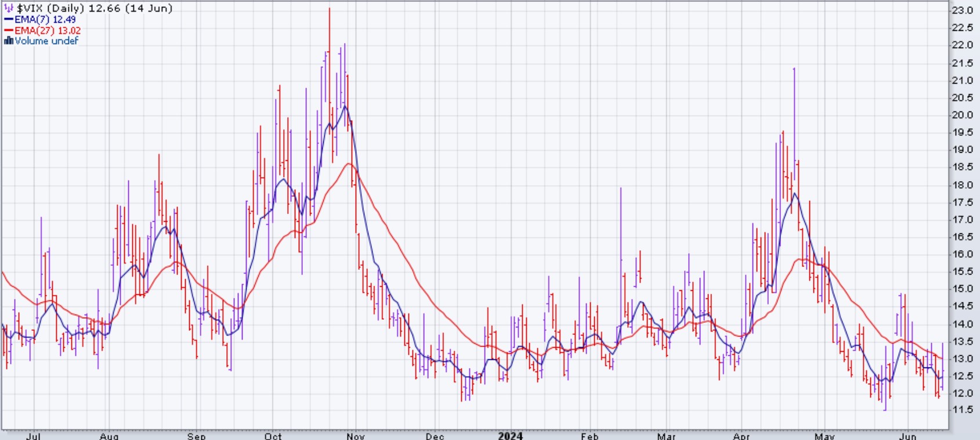Select the Oct marker on the time axis

click(273, 436)
